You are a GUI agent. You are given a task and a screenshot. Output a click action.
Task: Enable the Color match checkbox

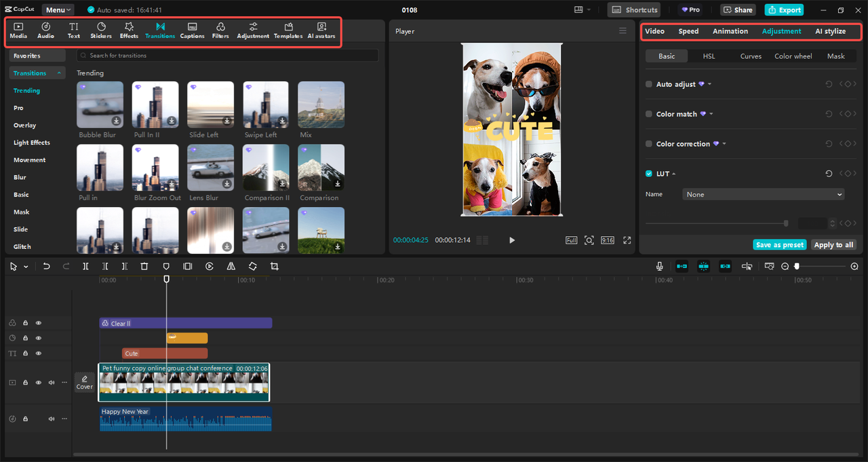649,114
